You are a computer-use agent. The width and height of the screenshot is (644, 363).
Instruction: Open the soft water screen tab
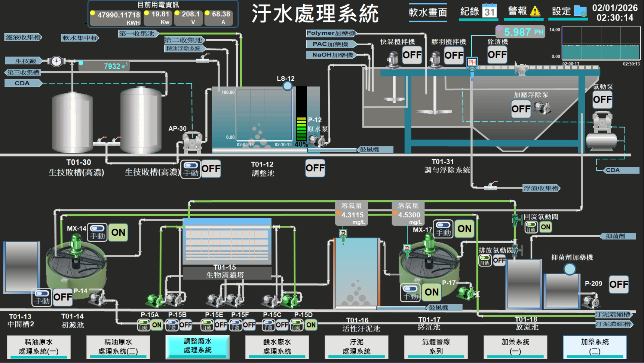[427, 13]
